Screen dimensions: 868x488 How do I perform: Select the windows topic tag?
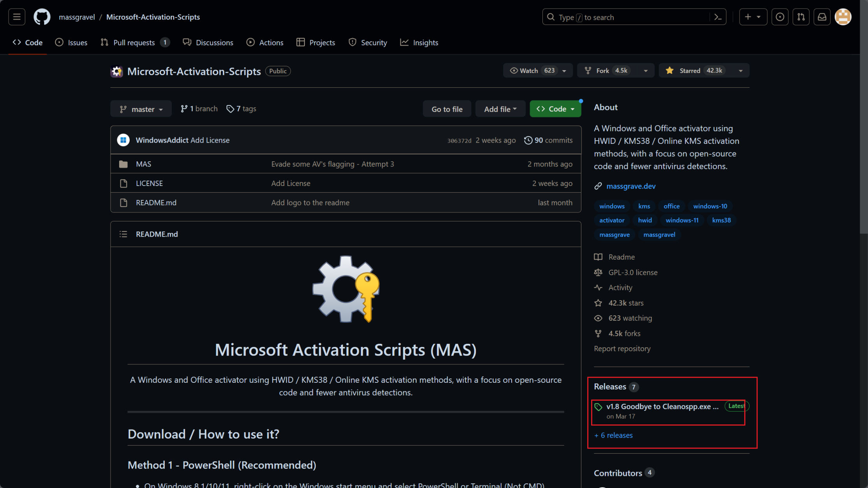612,206
